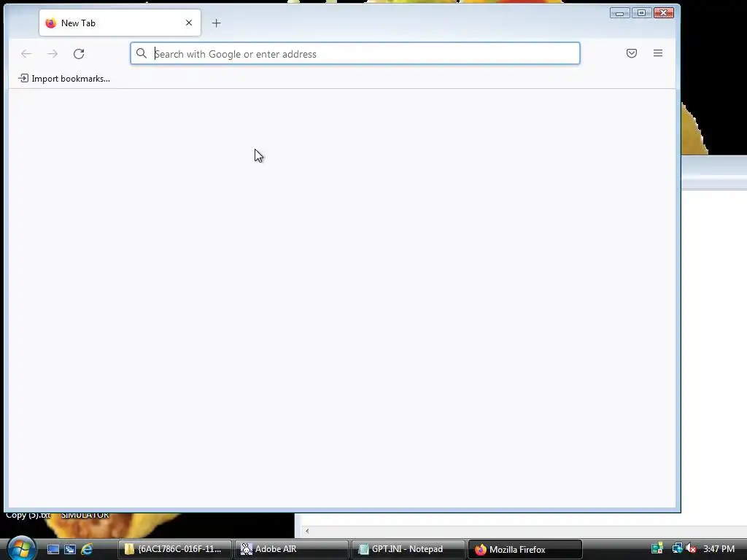The height and width of the screenshot is (560, 747).
Task: Switch to the {6AC1786C-016F-11... folder taskbar button
Action: point(175,549)
